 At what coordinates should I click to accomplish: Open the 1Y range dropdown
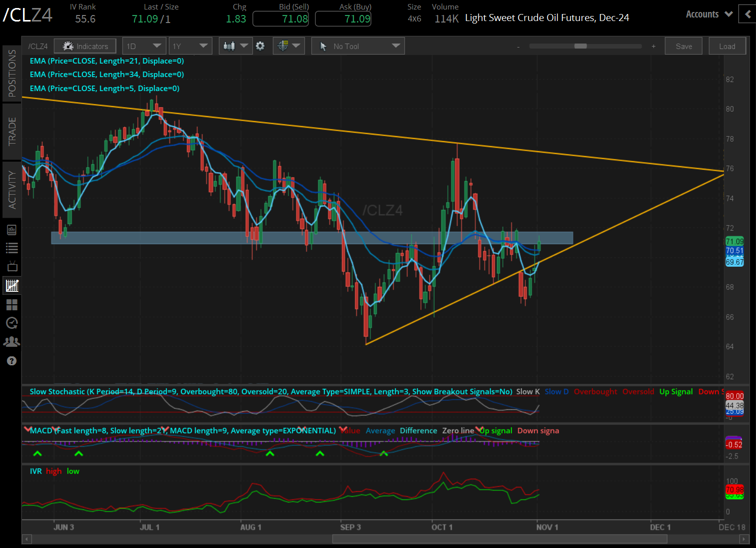(190, 46)
